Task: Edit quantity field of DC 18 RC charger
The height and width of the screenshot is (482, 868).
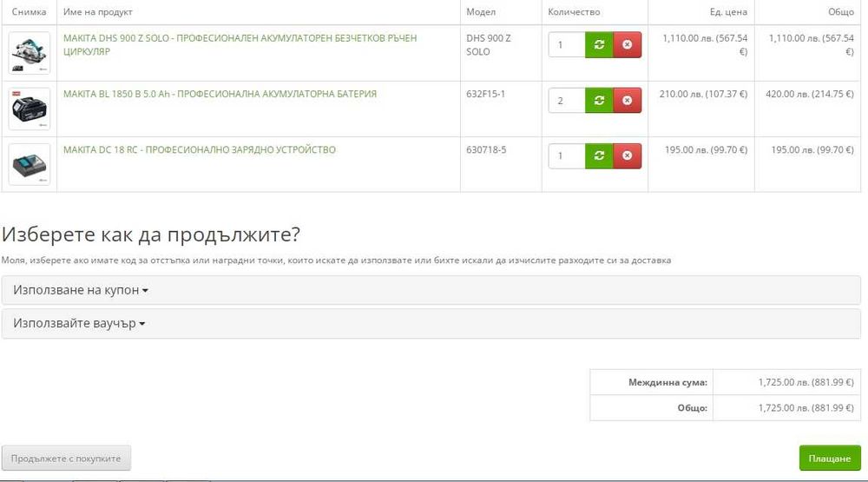Action: click(567, 155)
